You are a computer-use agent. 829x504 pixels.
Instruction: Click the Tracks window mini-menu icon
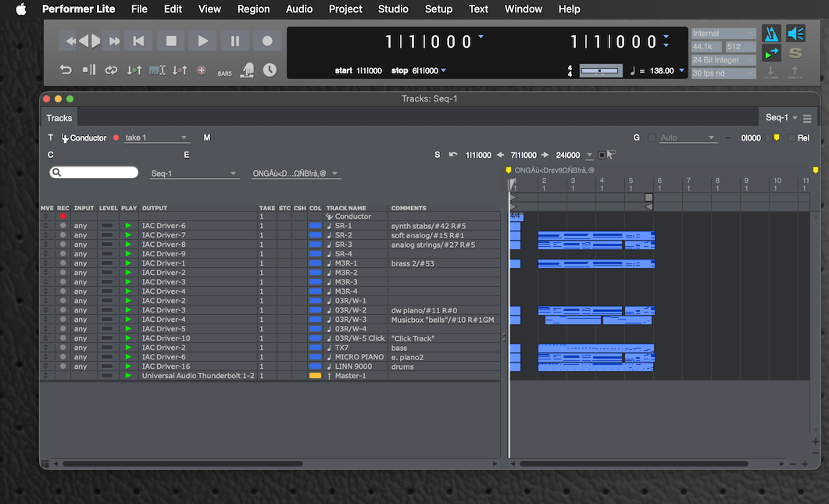[x=807, y=118]
